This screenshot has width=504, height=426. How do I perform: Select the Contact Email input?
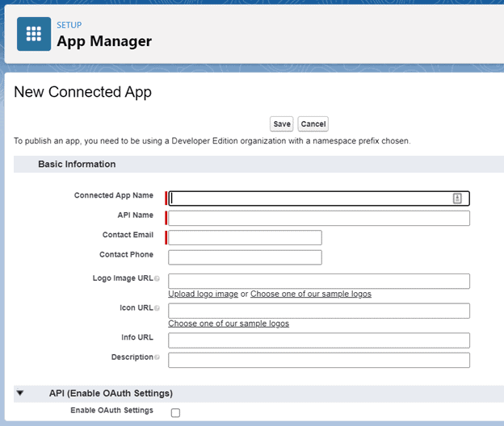coord(245,237)
